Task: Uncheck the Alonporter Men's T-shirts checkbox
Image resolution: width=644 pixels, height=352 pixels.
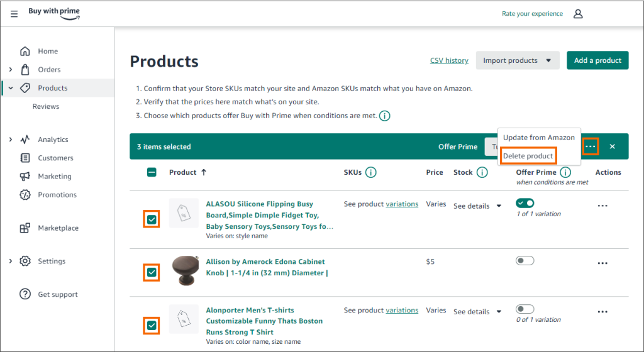Action: (x=152, y=326)
